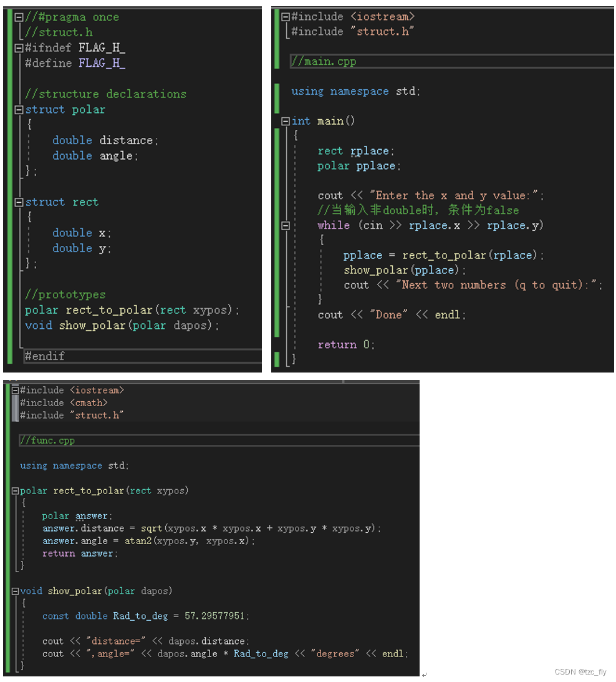Collapse the show_polar function body in func.cpp
This screenshot has height=682, width=616.
point(15,592)
